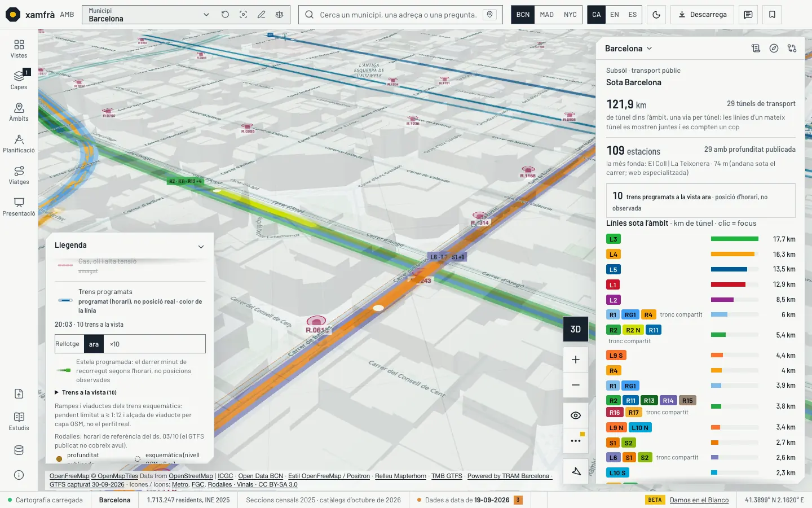Click the file upload icon in the sidebar

[19, 394]
